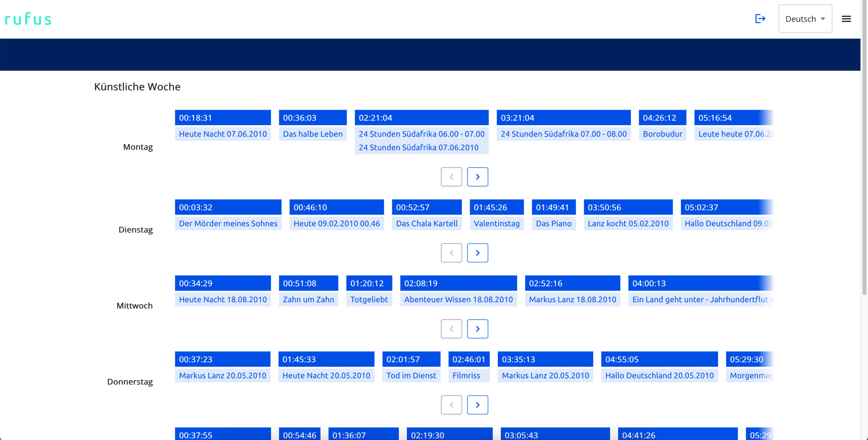Screen dimensions: 868x440
Task: Select 24 Stunden Südafrika 07.06.2010 entry
Action: pos(418,148)
